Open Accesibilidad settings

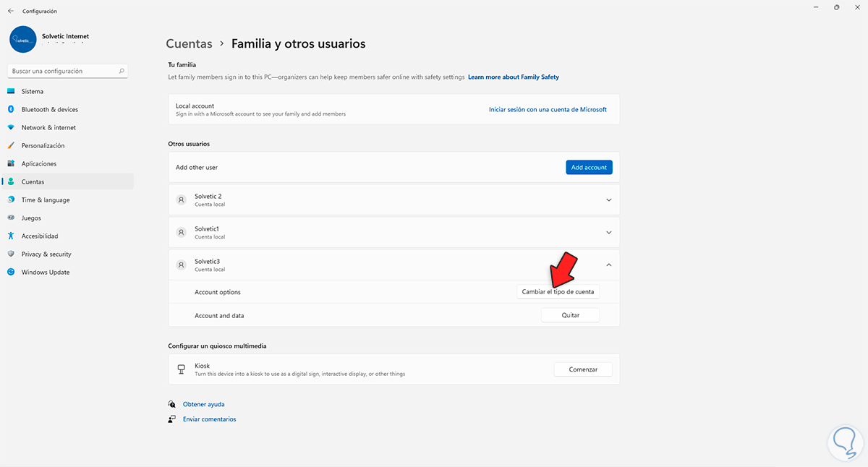click(x=40, y=236)
